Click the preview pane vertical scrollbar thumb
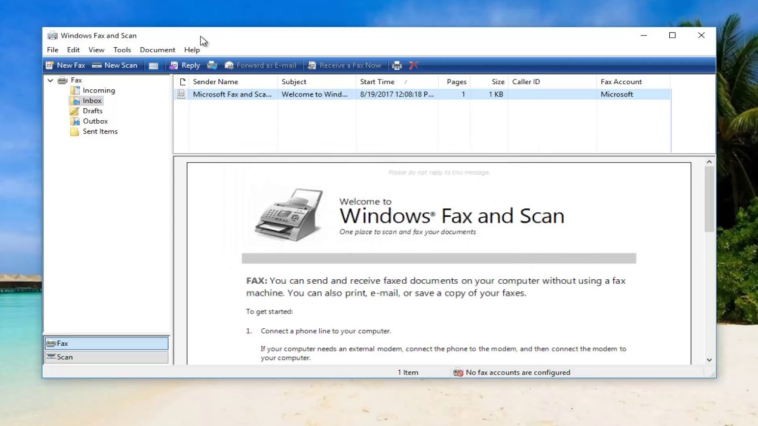The height and width of the screenshot is (426, 758). (709, 199)
